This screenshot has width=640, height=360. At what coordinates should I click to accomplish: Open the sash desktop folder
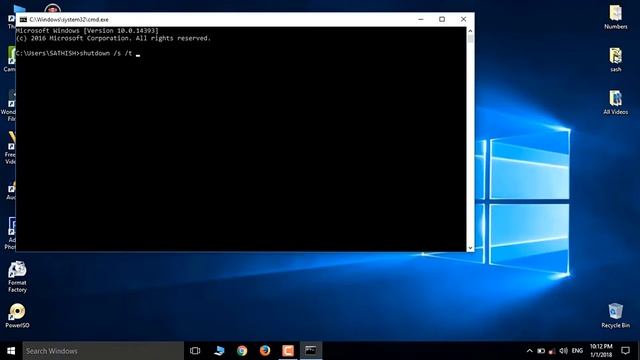[616, 60]
